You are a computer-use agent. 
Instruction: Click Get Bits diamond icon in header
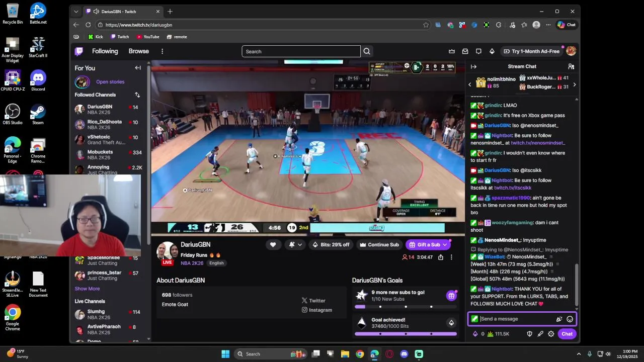pyautogui.click(x=492, y=51)
